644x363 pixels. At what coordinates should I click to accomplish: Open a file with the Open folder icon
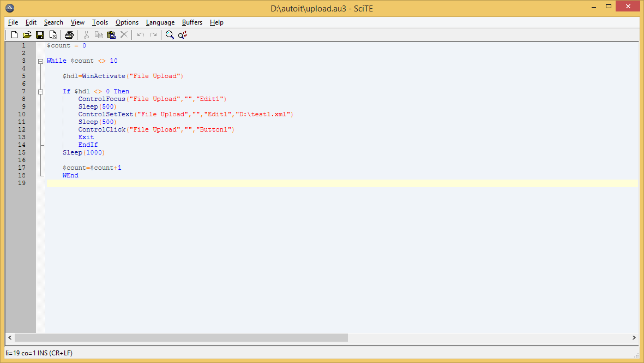[27, 34]
